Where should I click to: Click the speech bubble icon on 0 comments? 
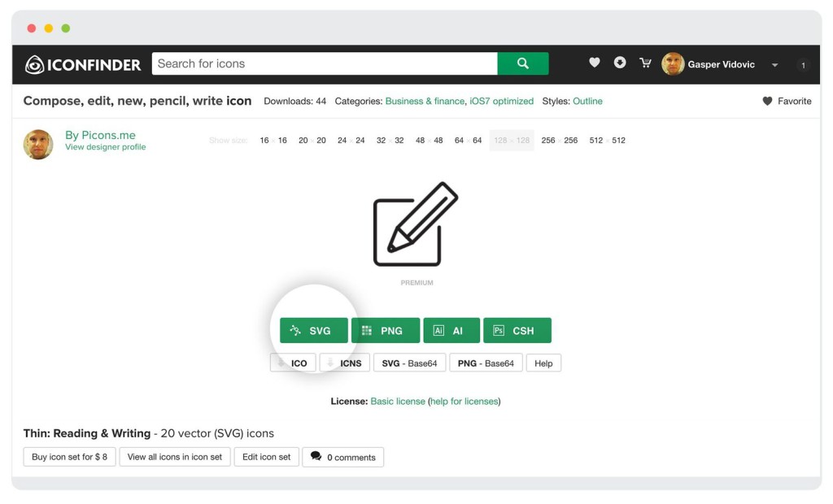pos(318,457)
